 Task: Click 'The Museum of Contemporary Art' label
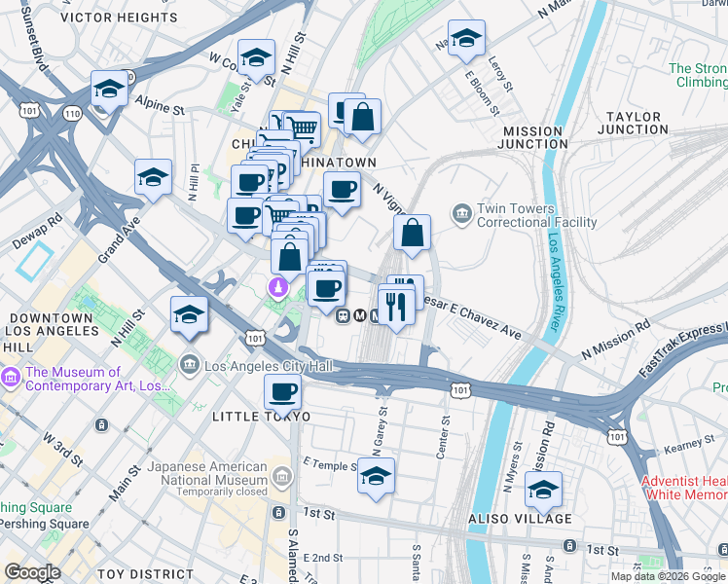[97, 379]
